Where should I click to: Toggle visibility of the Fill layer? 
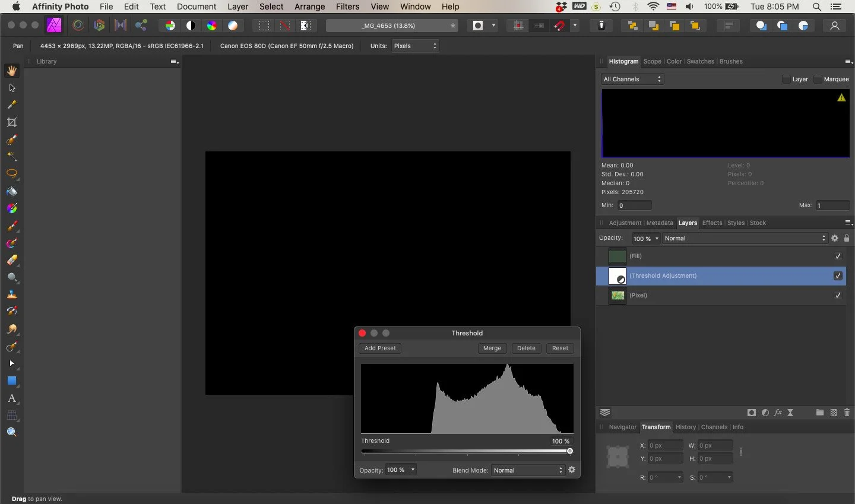(838, 256)
